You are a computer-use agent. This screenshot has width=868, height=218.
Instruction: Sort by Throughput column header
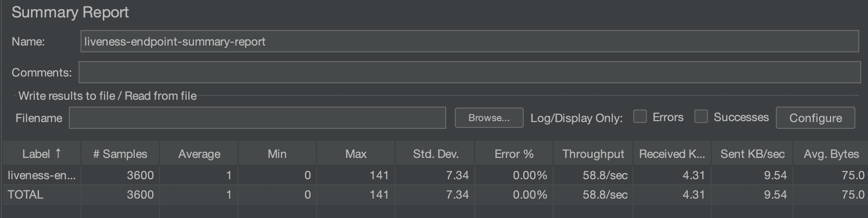(593, 154)
